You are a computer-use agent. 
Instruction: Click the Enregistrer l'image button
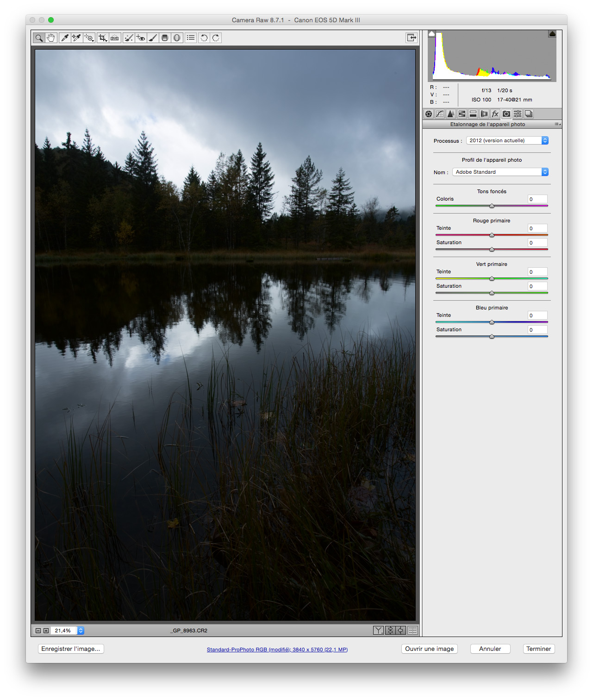70,649
